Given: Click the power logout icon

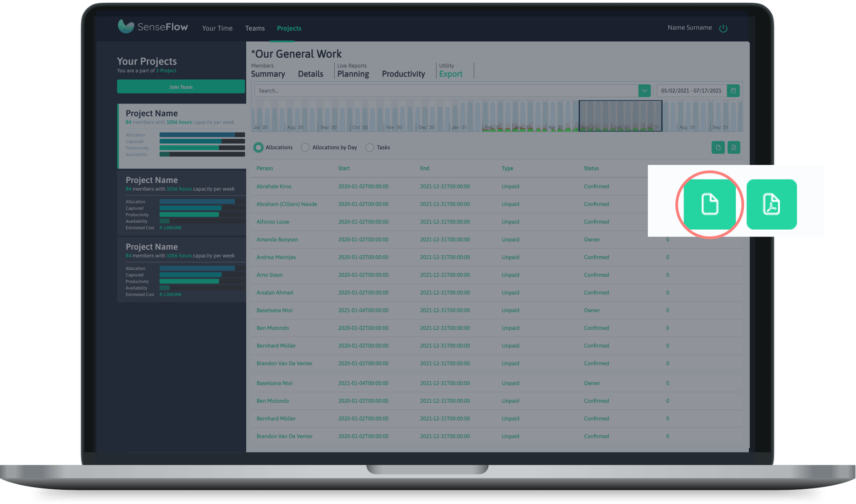Looking at the screenshot, I should click(x=723, y=28).
